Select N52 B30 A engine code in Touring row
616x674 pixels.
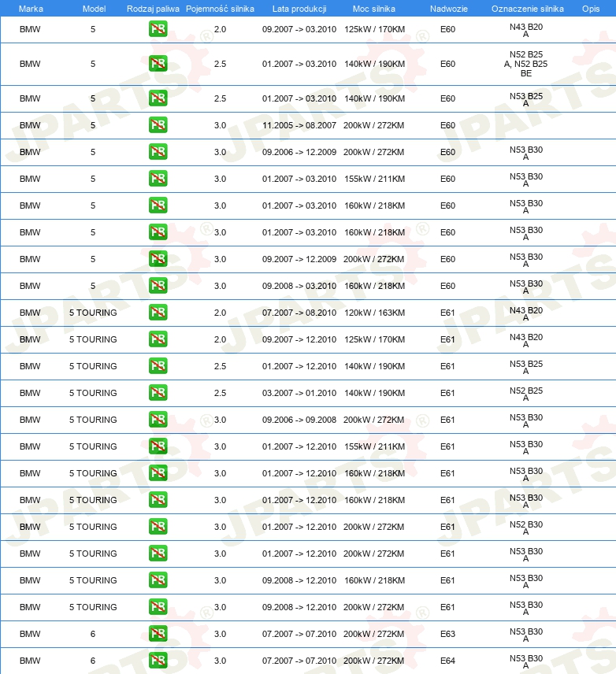526,528
